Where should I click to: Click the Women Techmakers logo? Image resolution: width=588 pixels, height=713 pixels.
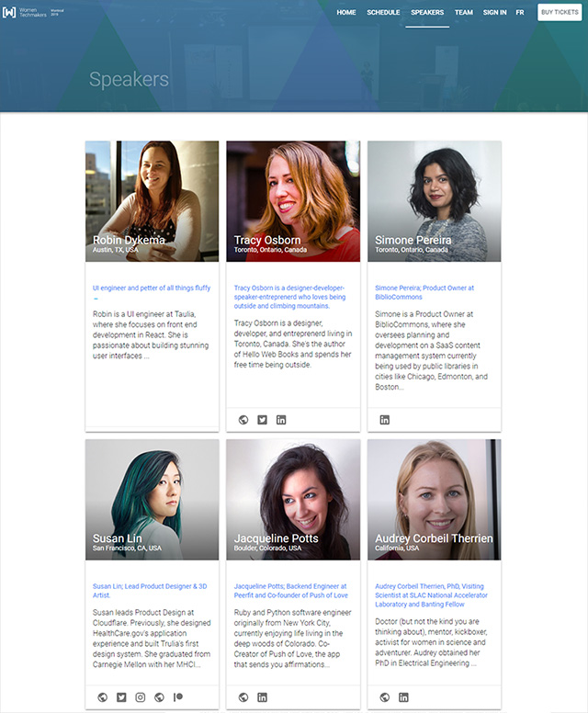pyautogui.click(x=33, y=12)
